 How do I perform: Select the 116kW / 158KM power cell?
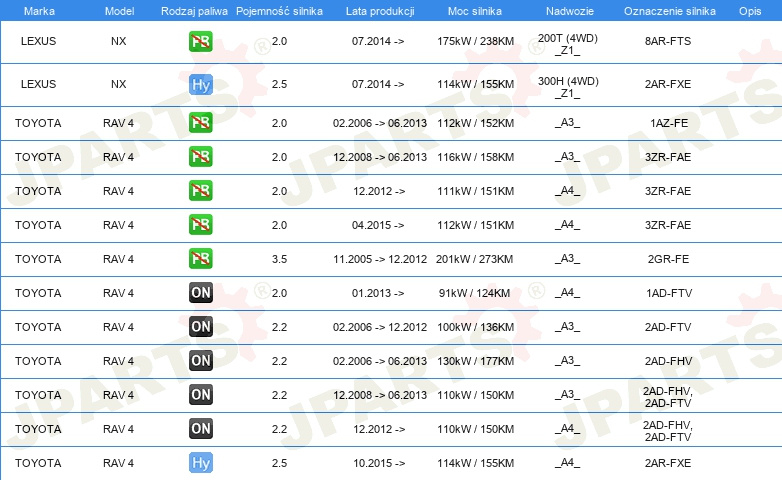[475, 157]
